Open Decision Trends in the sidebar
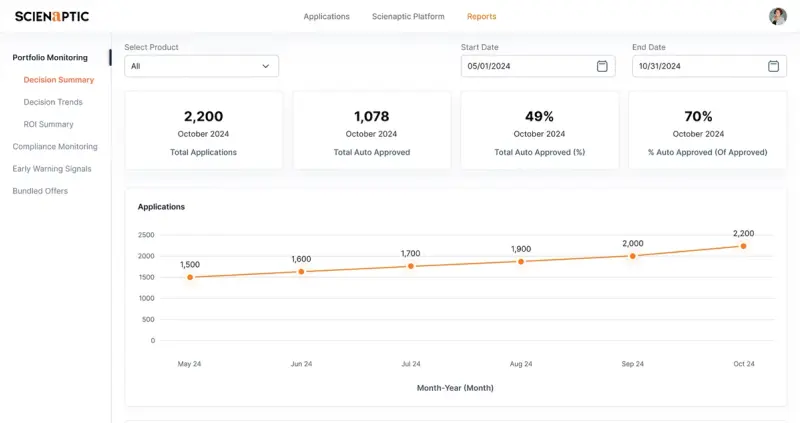Viewport: 800px width, 423px height. [x=53, y=102]
